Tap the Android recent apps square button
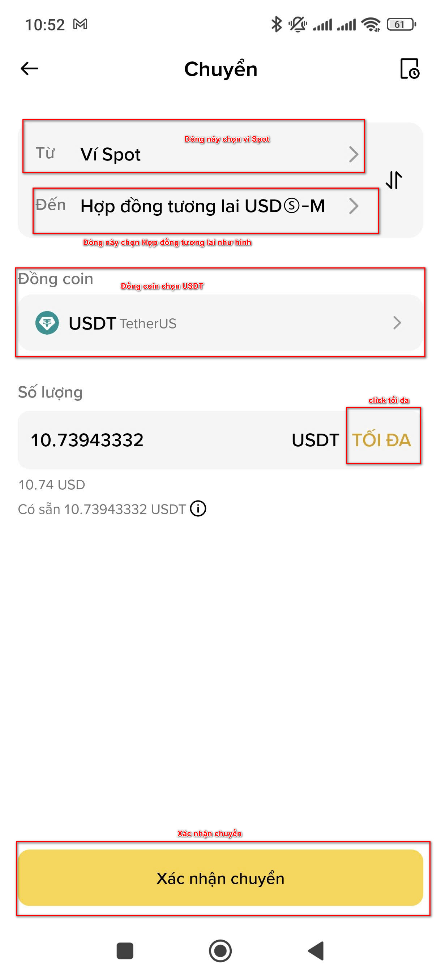This screenshot has height=980, width=441. point(125,951)
